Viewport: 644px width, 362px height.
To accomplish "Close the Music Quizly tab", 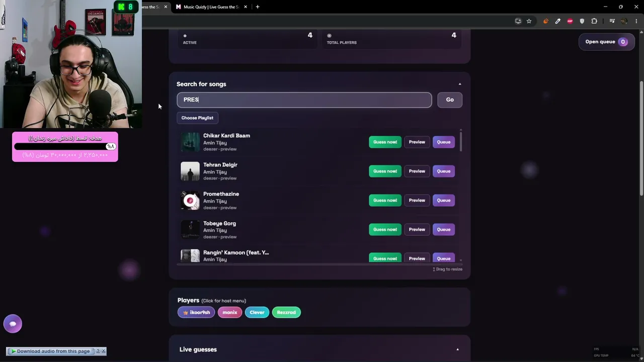I will pyautogui.click(x=246, y=7).
